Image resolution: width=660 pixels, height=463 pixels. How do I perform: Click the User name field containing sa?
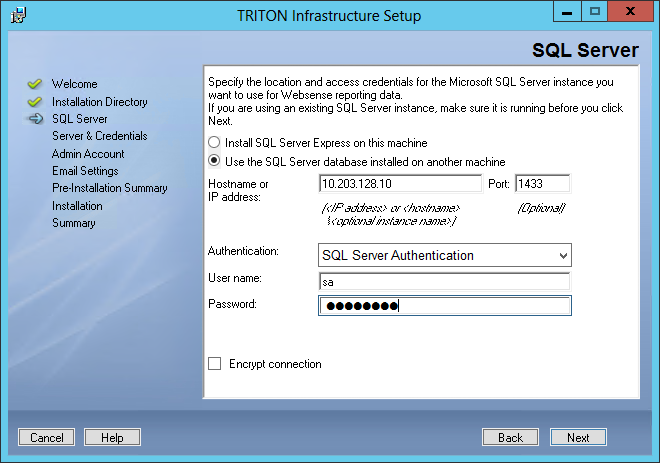click(445, 282)
